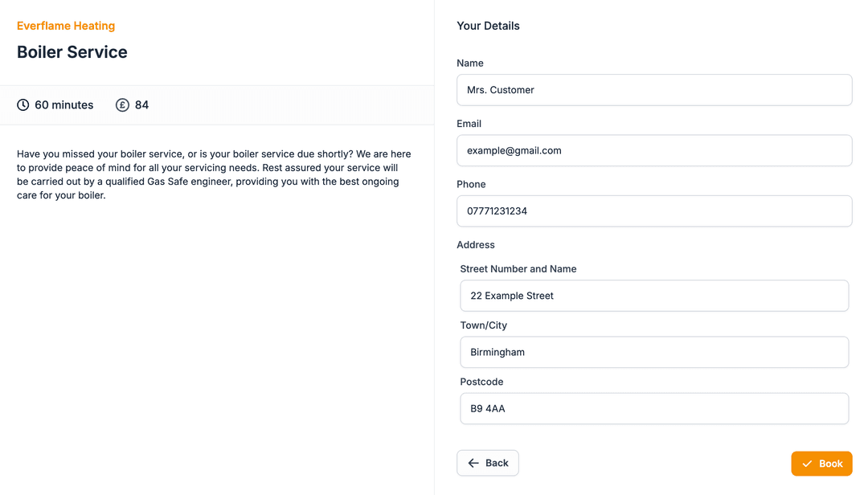Viewport: 868px width, 495px height.
Task: Click the Address section label
Action: pyautogui.click(x=476, y=244)
